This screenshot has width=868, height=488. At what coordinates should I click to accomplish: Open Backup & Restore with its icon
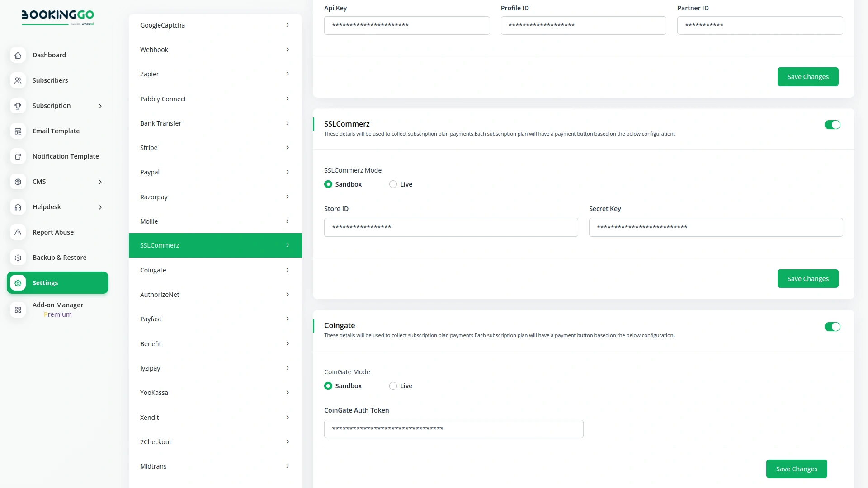coord(18,258)
